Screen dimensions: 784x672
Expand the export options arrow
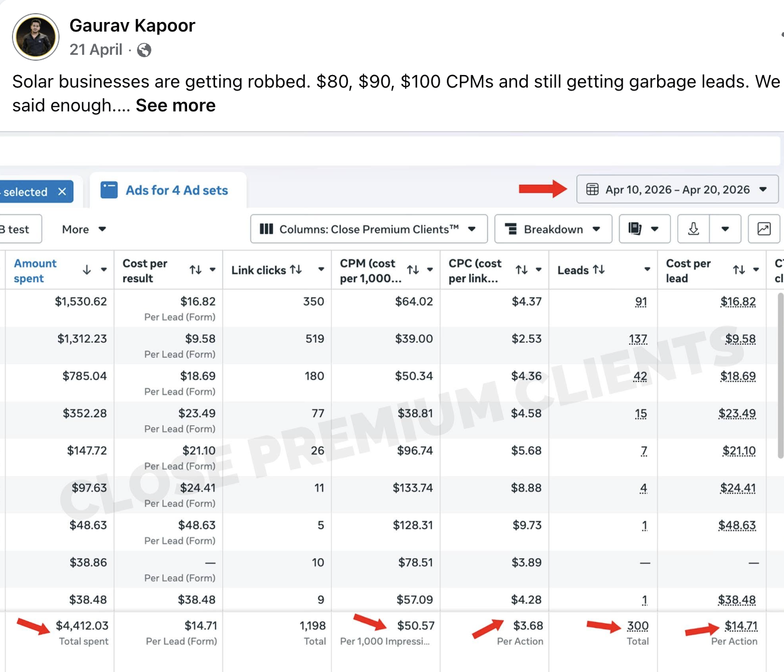point(725,229)
